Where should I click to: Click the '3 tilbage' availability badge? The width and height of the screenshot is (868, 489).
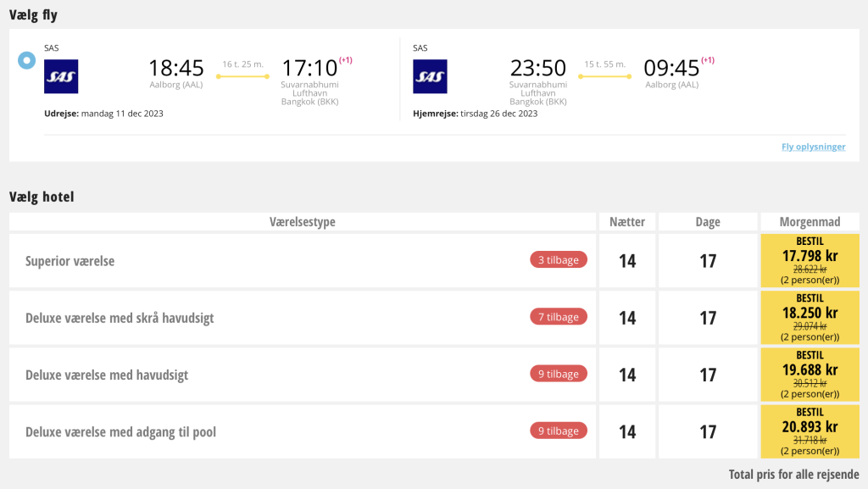coord(559,260)
